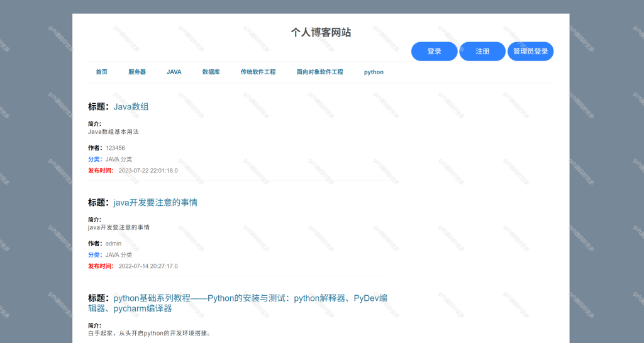Select the JAVA navigation item
The width and height of the screenshot is (644, 343).
[x=174, y=72]
